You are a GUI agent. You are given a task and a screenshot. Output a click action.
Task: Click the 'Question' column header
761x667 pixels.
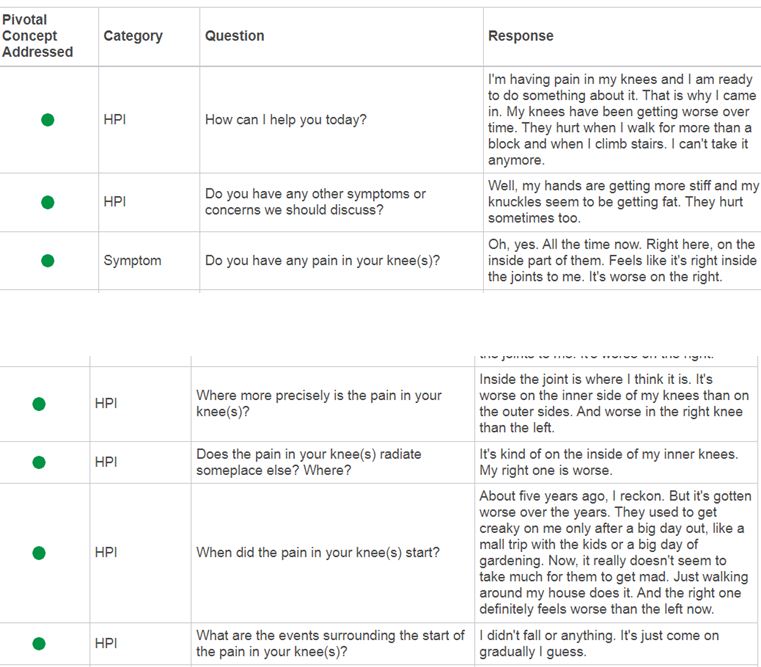coord(235,36)
